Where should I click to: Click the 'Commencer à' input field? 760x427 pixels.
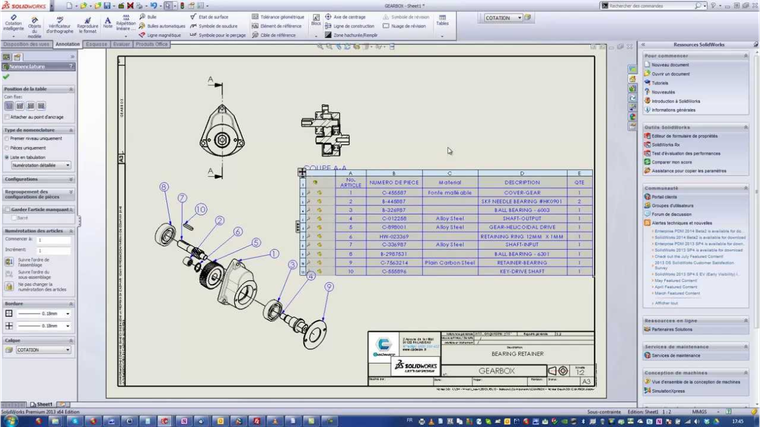52,240
